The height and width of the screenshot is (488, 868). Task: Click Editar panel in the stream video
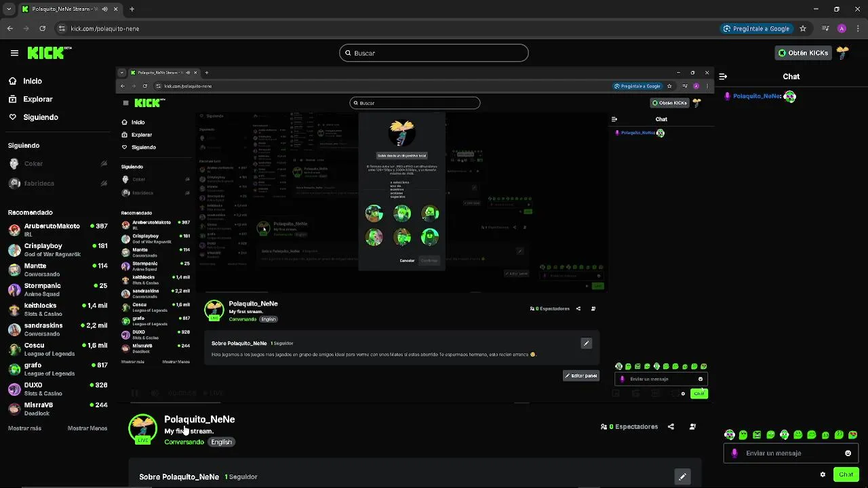pos(581,375)
